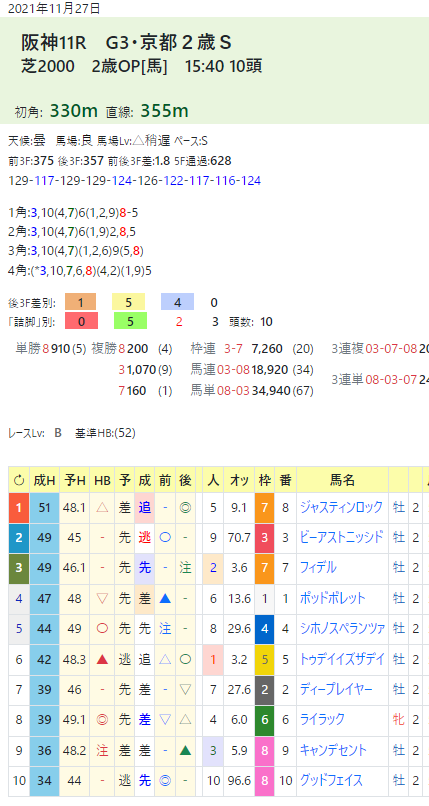Click frame number 7 badge for フィデル
The width and height of the screenshot is (429, 806).
[x=265, y=568]
